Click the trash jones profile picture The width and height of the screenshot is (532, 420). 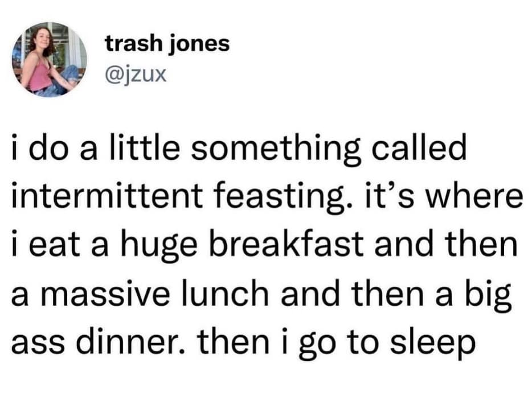50,59
